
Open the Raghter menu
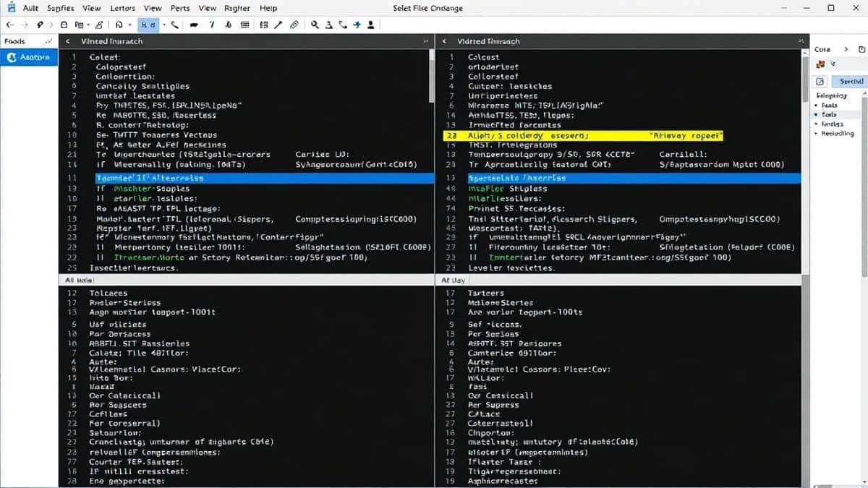(237, 8)
